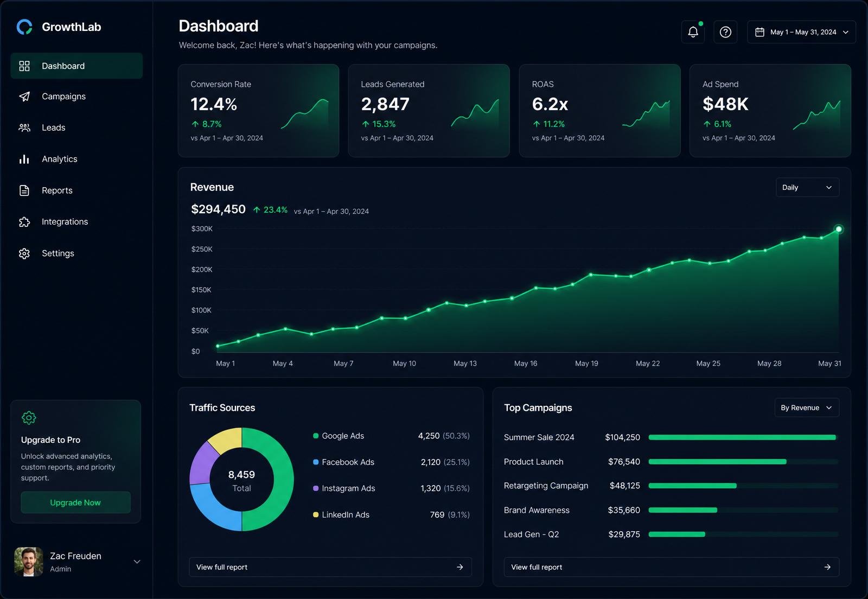Click the Summer Sale 2024 campaign name
This screenshot has width=868, height=599.
539,437
